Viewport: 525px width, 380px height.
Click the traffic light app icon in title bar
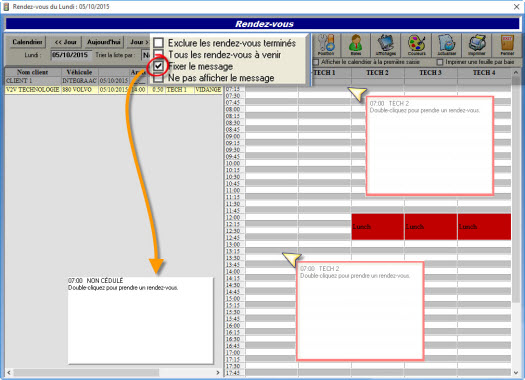(x=6, y=7)
